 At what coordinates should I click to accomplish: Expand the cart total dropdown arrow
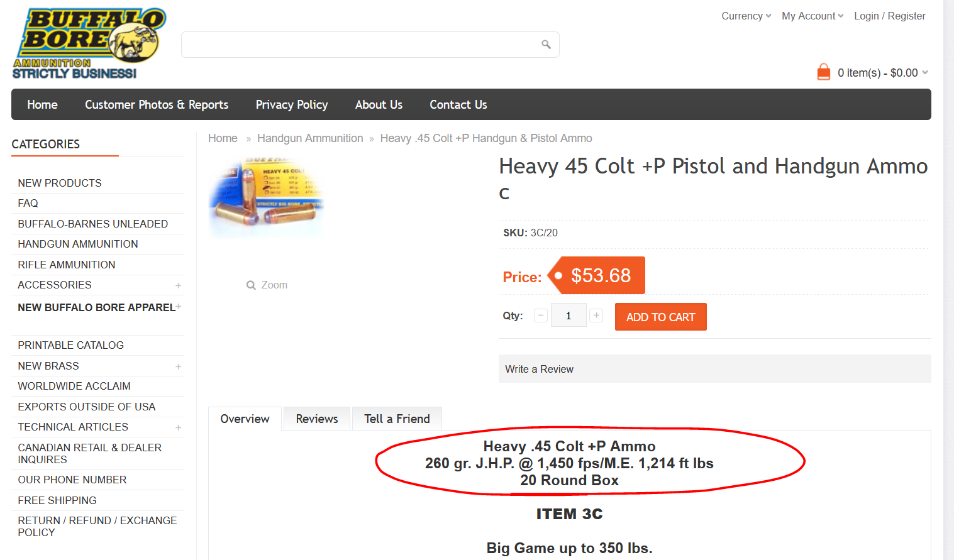[x=925, y=72]
